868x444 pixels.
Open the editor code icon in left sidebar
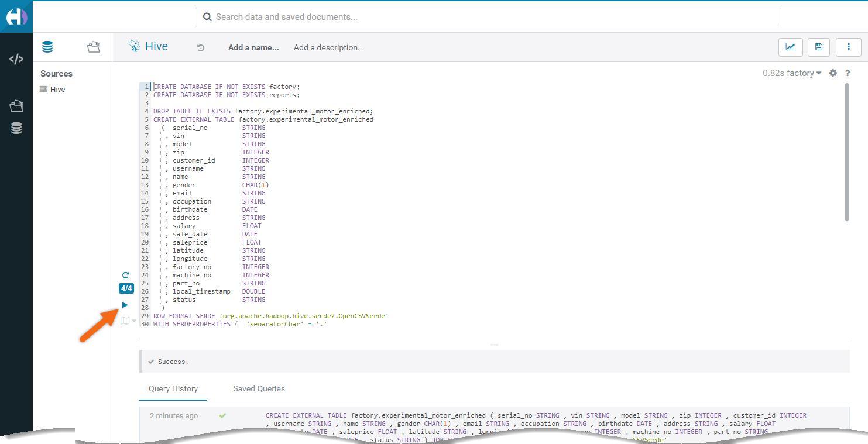pyautogui.click(x=16, y=59)
